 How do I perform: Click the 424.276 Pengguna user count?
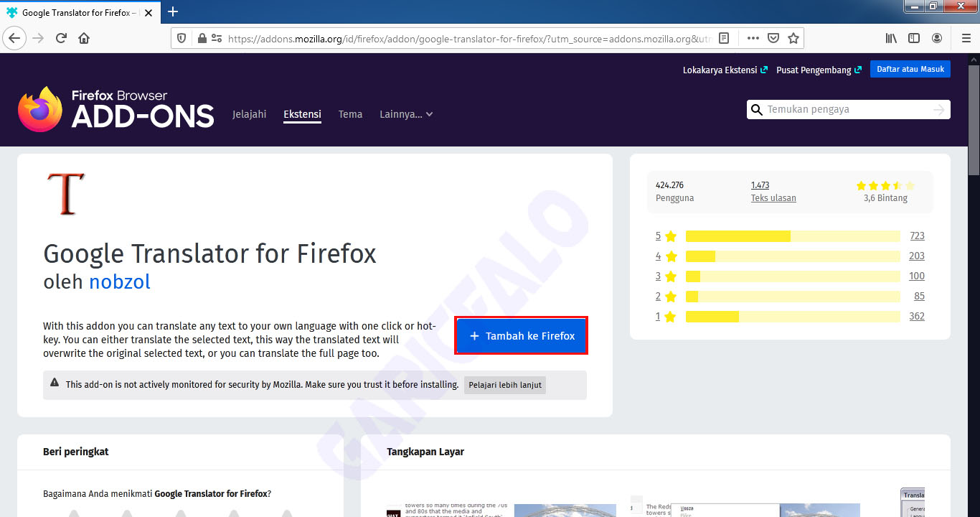pyautogui.click(x=674, y=192)
